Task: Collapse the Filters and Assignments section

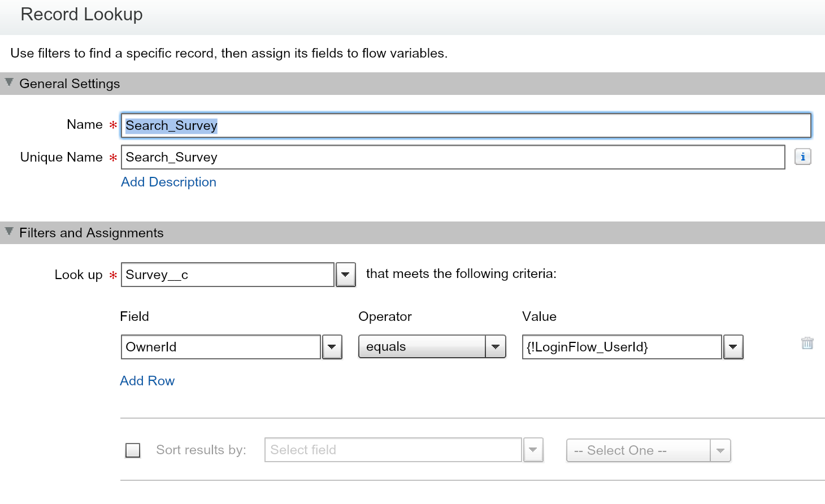Action: (9, 232)
